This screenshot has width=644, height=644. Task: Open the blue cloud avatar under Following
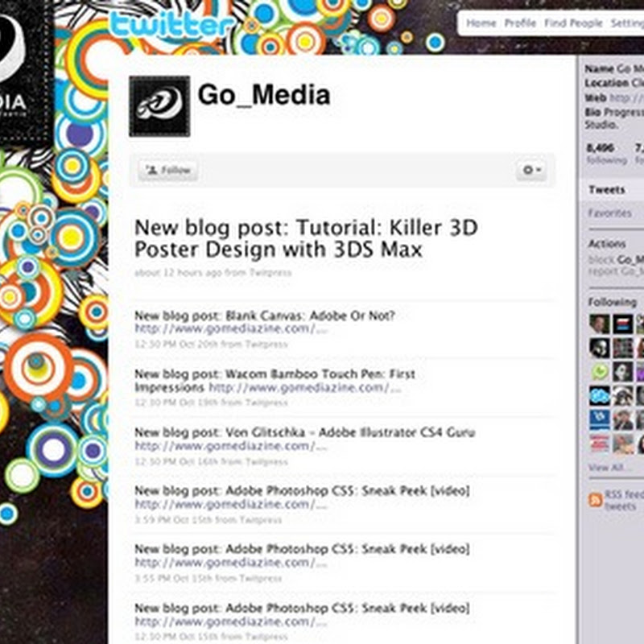click(x=600, y=396)
